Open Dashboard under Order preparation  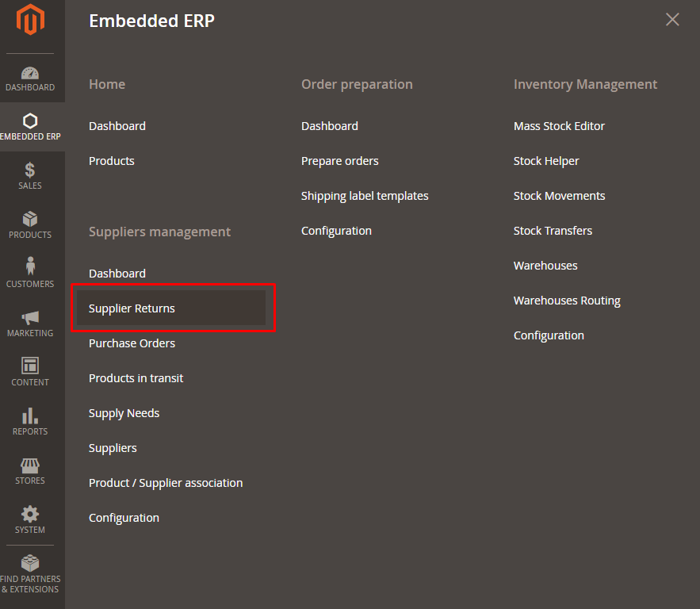point(330,126)
